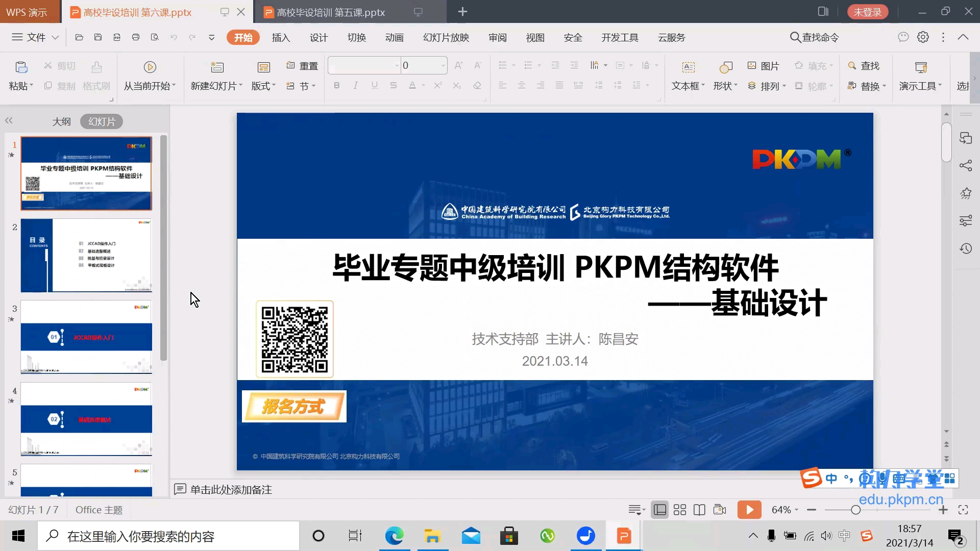Viewport: 980px width, 551px height.
Task: Open the 动画 animation tab
Action: tap(394, 37)
